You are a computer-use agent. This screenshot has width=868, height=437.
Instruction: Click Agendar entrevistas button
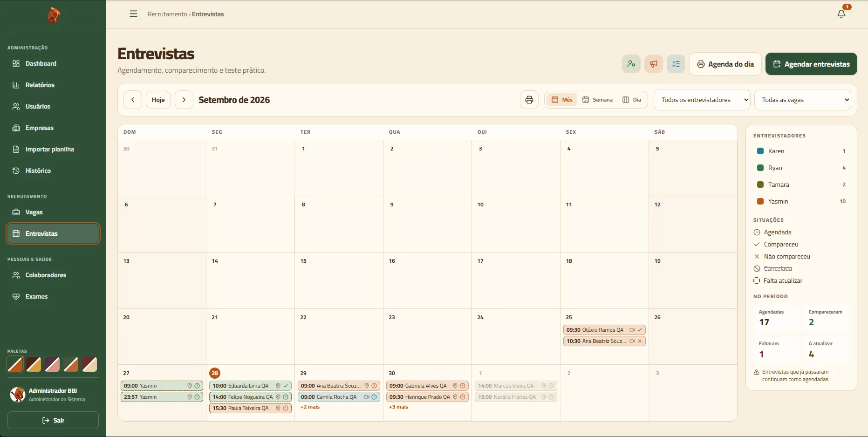pyautogui.click(x=811, y=64)
